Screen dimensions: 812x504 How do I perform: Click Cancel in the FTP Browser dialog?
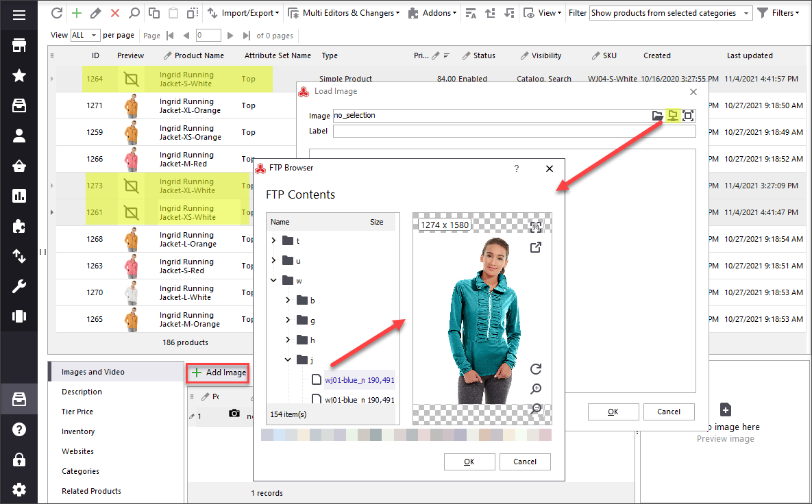525,462
